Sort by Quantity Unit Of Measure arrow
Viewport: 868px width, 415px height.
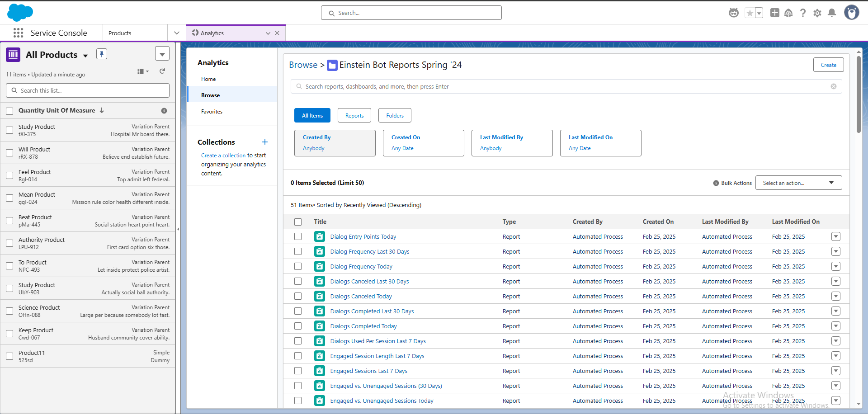coord(102,110)
